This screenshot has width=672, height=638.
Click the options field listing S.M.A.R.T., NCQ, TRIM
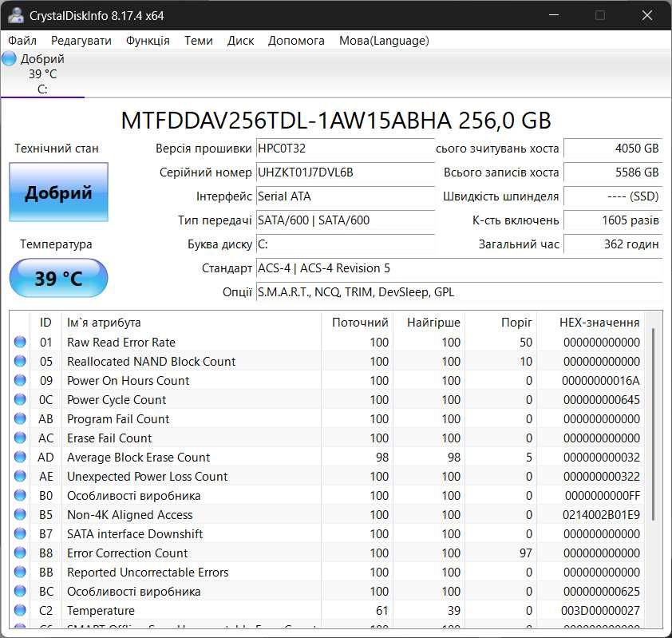coord(460,292)
